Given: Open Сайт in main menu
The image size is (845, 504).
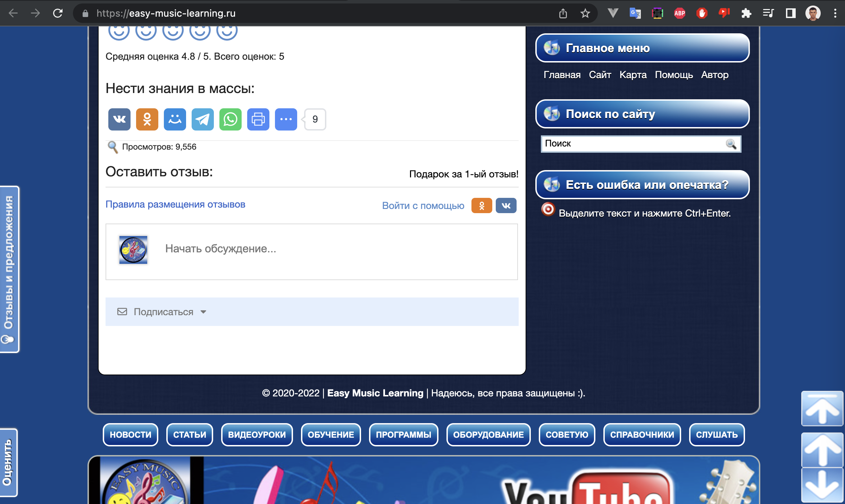Looking at the screenshot, I should coord(600,75).
